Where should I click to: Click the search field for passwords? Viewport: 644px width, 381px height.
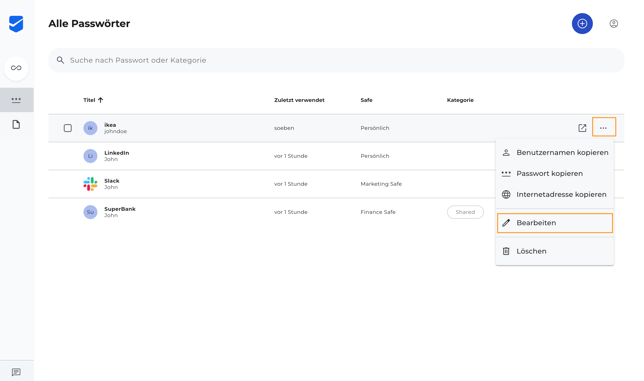(x=336, y=60)
